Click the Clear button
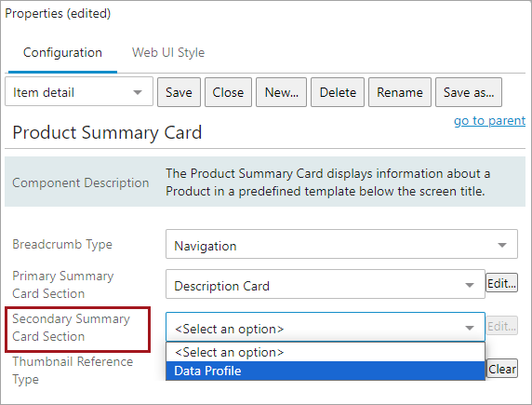The image size is (532, 405). (502, 369)
